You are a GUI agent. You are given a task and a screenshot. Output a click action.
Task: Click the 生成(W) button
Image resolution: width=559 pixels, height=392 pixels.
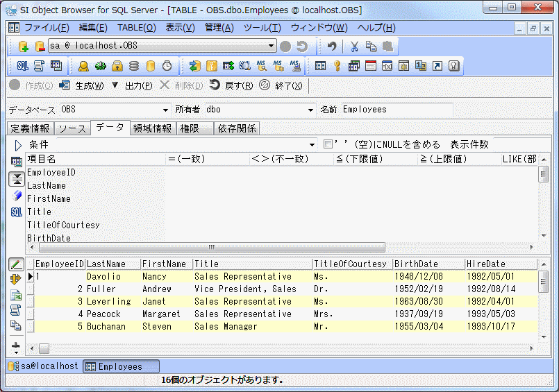[81, 85]
